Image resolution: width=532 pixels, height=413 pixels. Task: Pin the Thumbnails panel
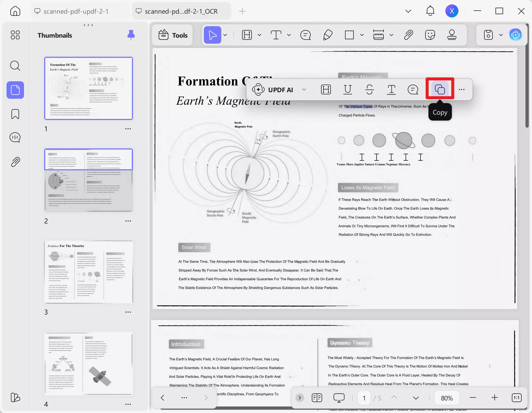tap(131, 35)
